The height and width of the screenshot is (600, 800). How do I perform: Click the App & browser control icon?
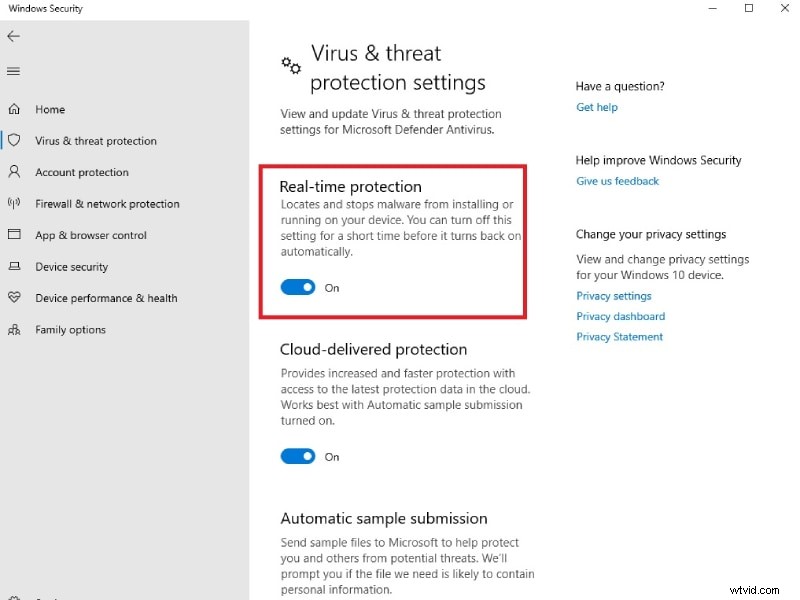pyautogui.click(x=14, y=235)
